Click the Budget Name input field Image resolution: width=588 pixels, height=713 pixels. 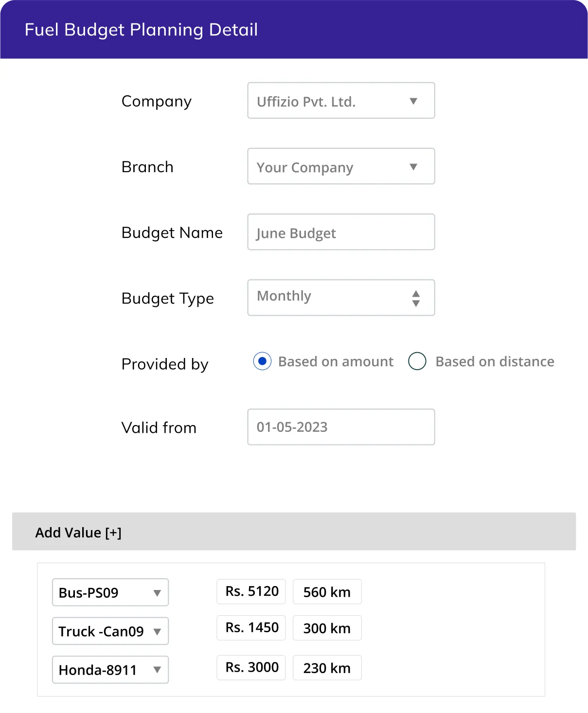coord(341,232)
